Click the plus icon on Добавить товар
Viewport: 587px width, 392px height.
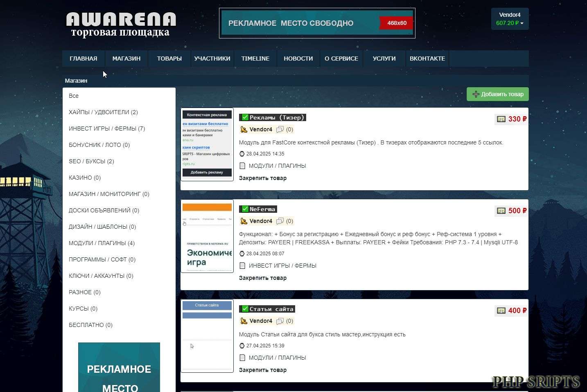click(x=476, y=94)
